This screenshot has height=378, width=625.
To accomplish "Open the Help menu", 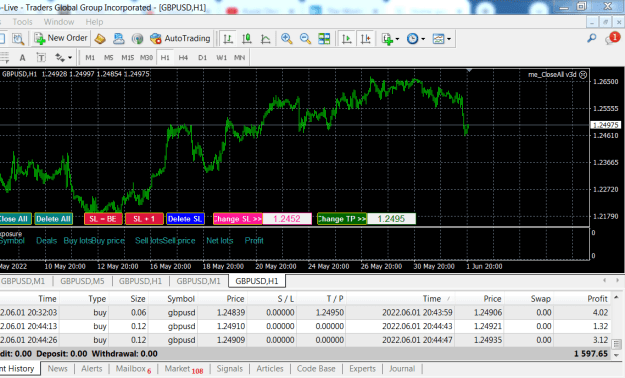I will [x=94, y=22].
